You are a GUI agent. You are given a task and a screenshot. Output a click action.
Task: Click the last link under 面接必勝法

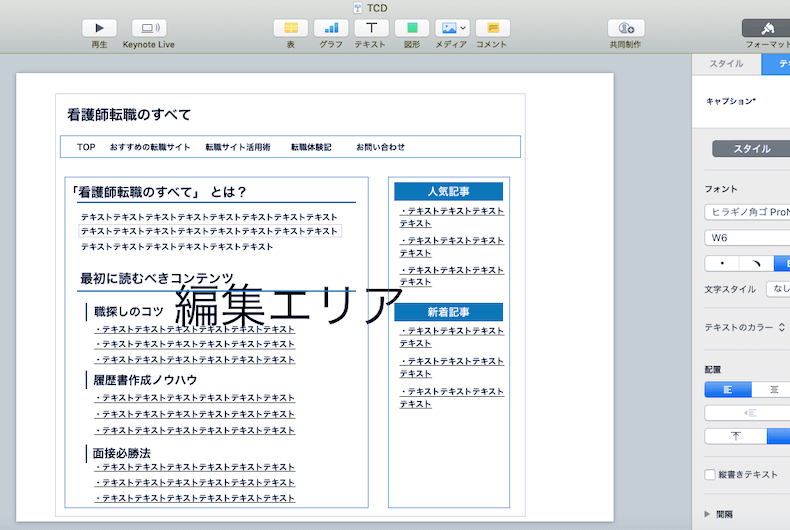click(x=194, y=498)
